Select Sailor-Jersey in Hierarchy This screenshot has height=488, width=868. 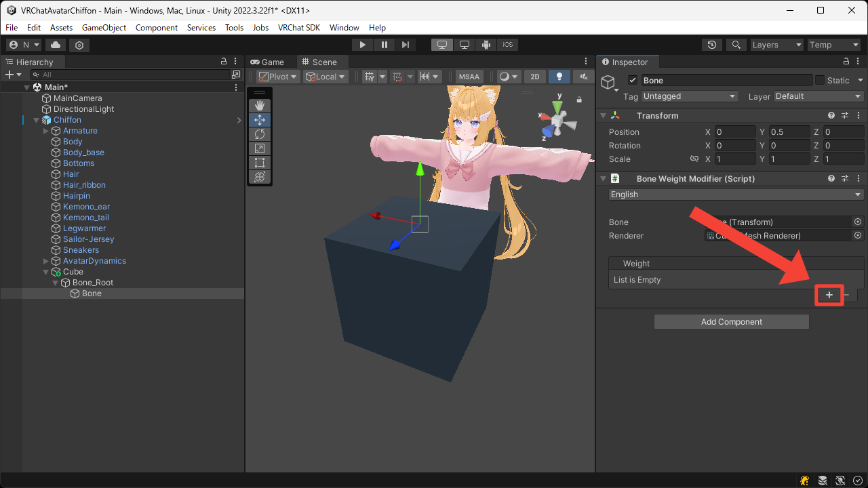pyautogui.click(x=89, y=239)
